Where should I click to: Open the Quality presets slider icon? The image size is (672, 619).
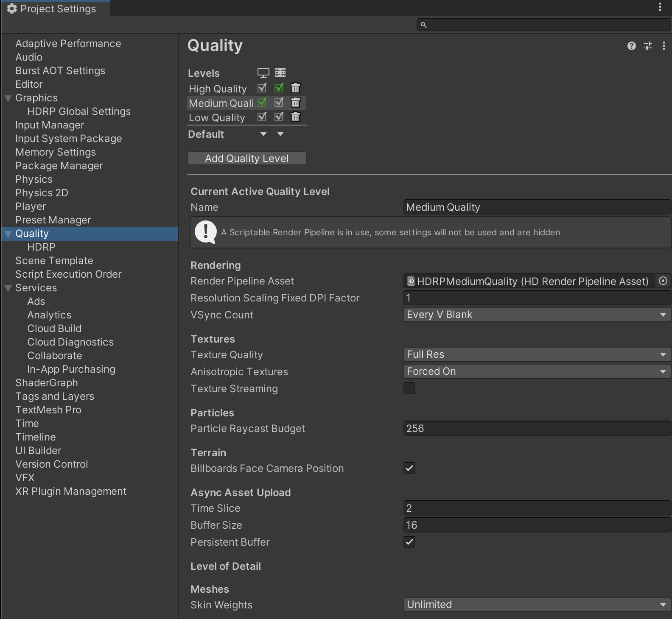click(648, 46)
